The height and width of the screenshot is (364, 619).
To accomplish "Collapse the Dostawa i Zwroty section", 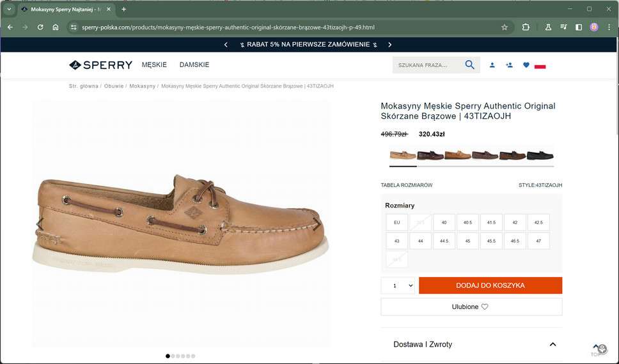I will pyautogui.click(x=552, y=344).
